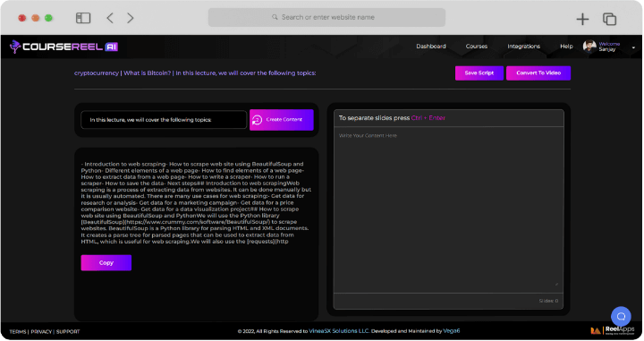This screenshot has height=341, width=644.
Task: Click the Create Content button
Action: (282, 120)
